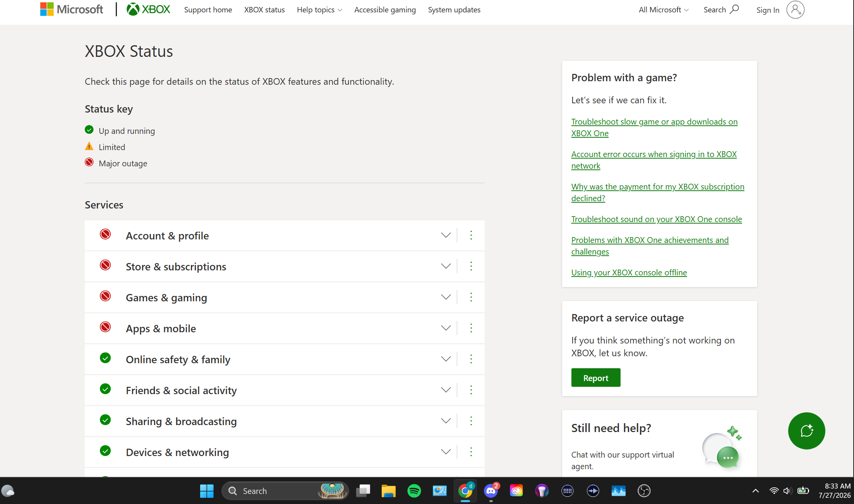Open more options for Apps & mobile
This screenshot has width=854, height=504.
click(x=471, y=328)
